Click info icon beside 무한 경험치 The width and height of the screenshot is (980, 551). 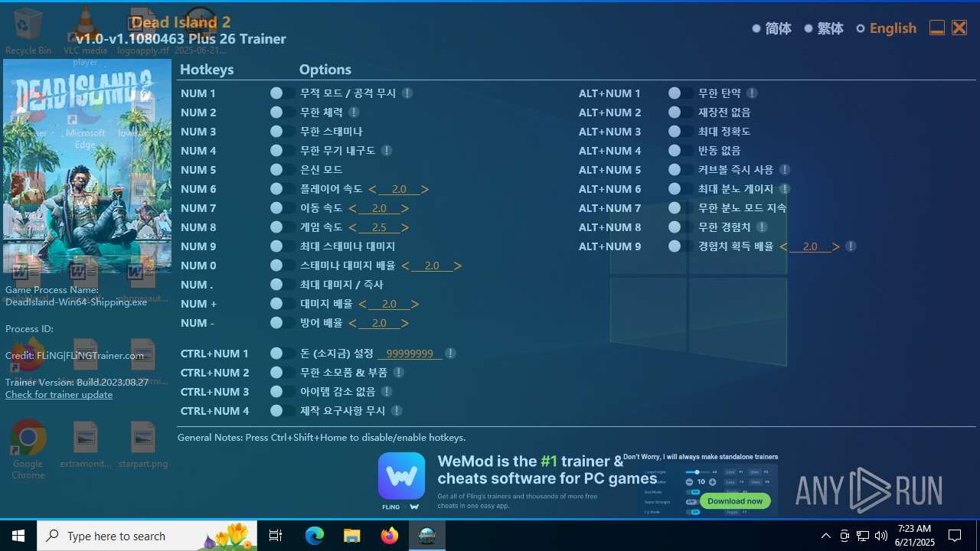coord(762,227)
